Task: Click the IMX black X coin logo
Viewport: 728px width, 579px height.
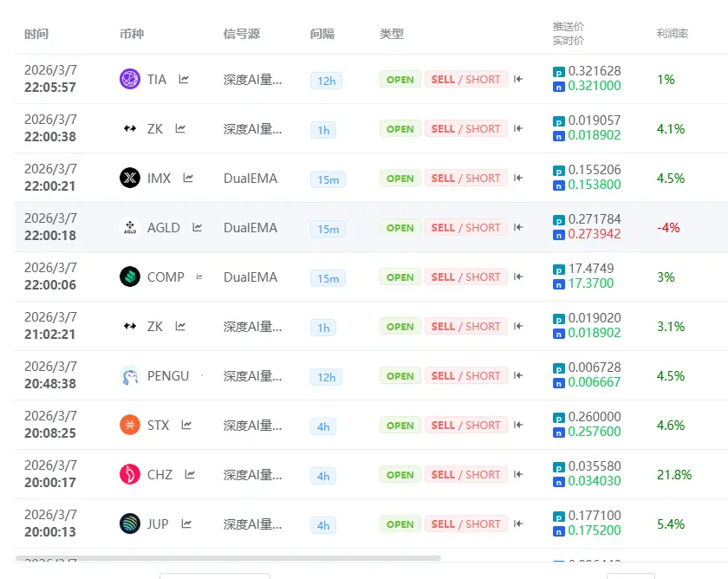Action: click(x=130, y=178)
